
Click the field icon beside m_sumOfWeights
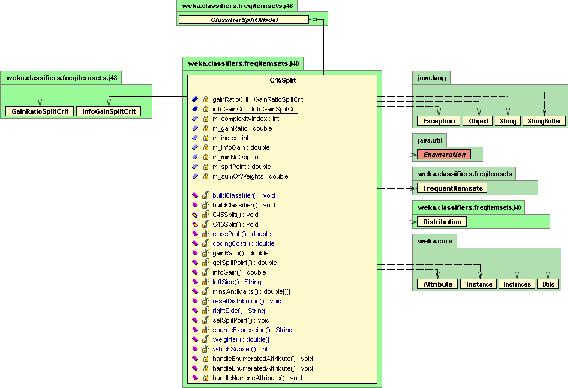click(x=195, y=176)
